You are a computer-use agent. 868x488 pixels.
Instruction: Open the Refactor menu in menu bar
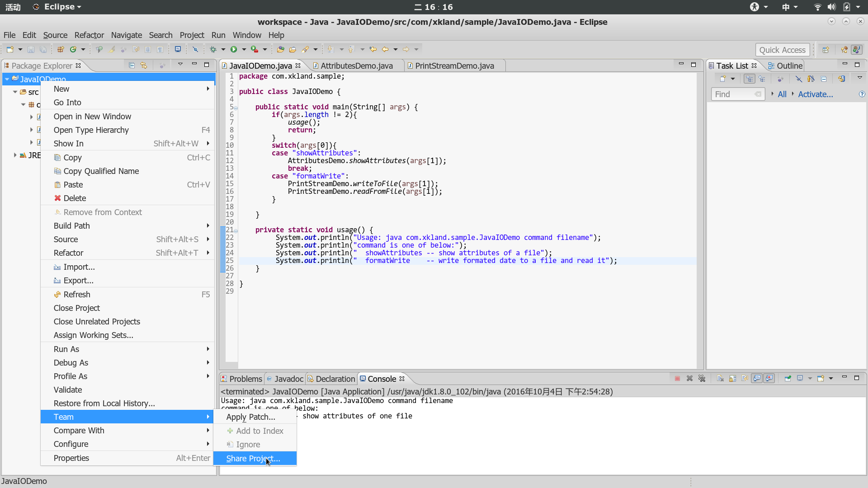point(89,35)
